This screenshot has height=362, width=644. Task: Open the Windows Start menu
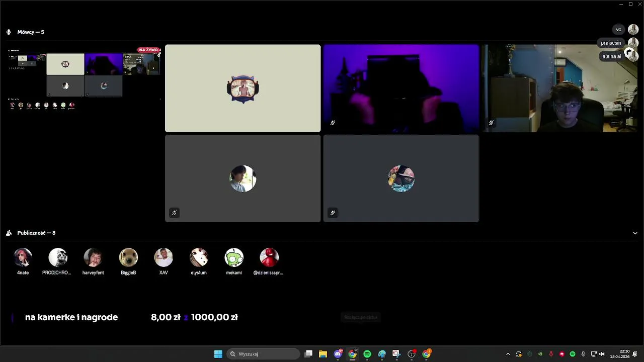(218, 354)
